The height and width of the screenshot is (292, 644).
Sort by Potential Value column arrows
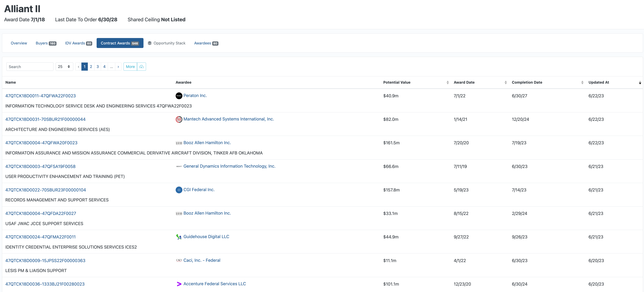(448, 83)
